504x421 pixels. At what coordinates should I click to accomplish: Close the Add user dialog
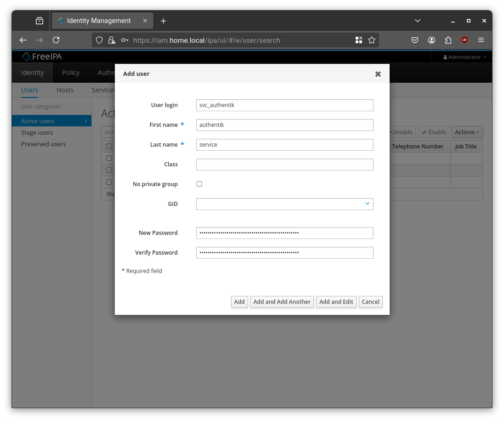[378, 74]
